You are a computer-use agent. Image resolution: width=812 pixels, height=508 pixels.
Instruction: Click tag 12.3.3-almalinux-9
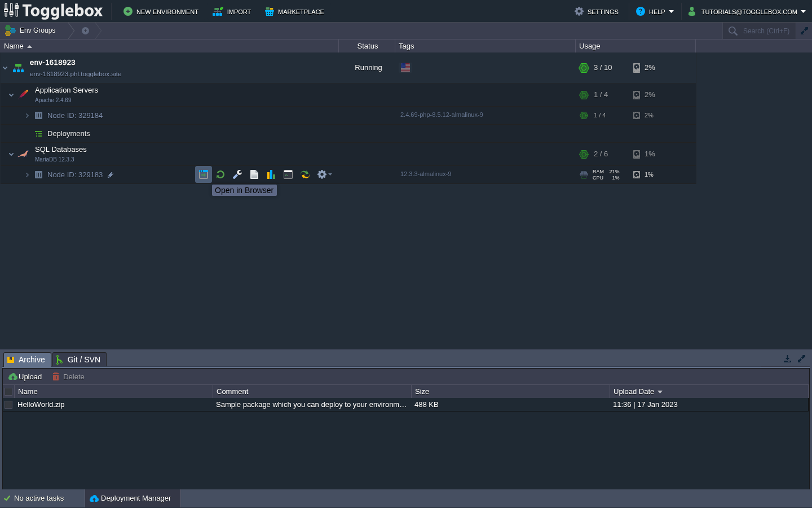(426, 174)
